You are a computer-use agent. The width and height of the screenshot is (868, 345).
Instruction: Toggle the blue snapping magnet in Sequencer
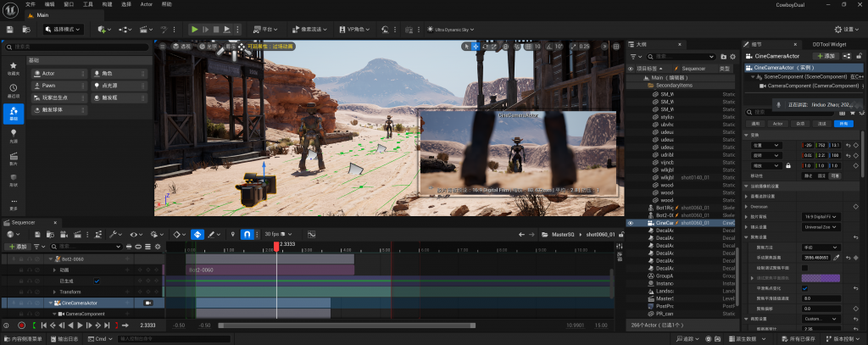coord(248,234)
